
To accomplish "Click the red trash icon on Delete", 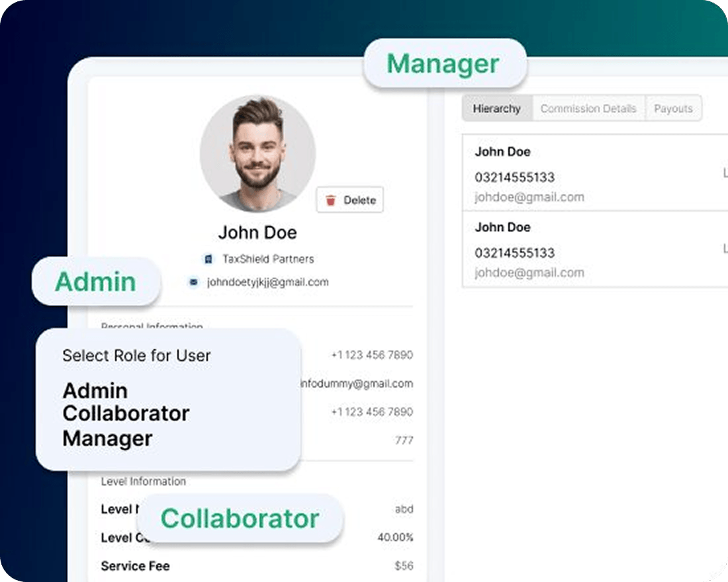I will coord(330,200).
